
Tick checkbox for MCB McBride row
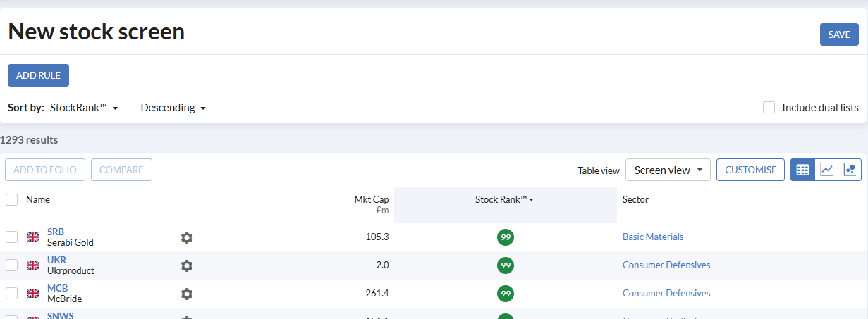pos(11,294)
